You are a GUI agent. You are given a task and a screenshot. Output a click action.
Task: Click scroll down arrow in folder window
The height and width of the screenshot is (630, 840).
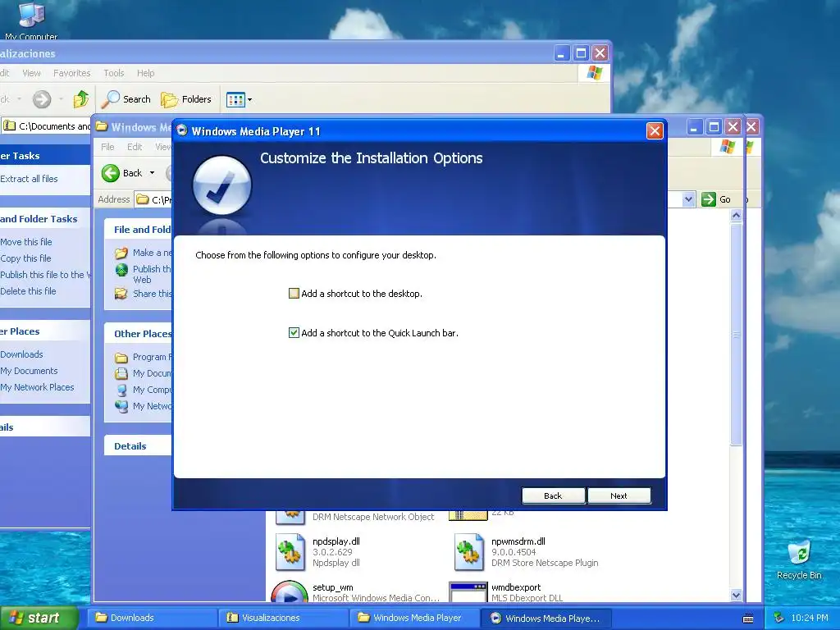tap(736, 596)
